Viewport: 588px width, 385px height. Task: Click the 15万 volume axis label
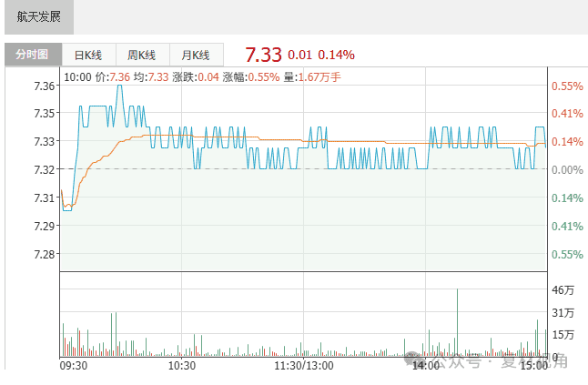coord(564,335)
